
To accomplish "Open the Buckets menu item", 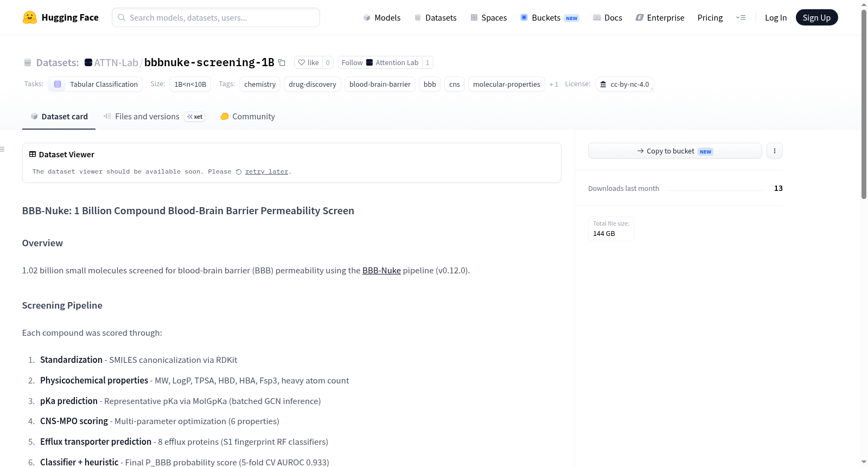I will coord(550,17).
